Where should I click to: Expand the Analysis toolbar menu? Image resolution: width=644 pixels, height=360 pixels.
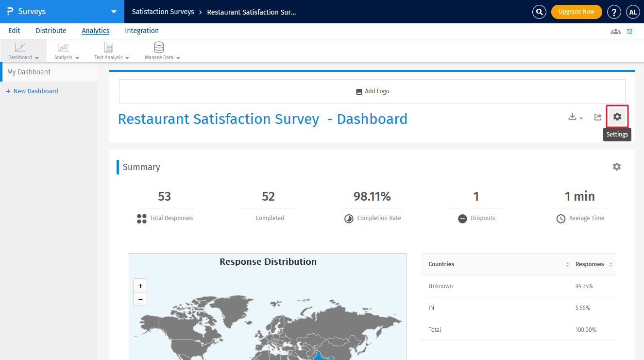67,51
